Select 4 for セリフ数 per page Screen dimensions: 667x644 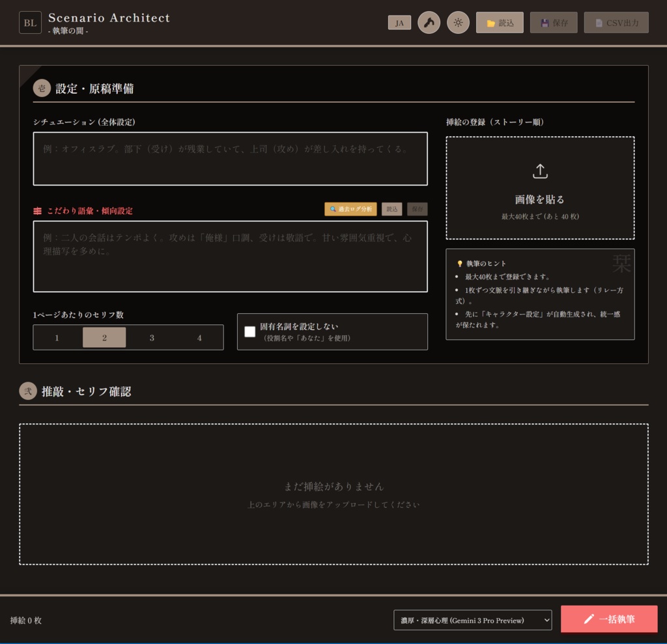(x=199, y=337)
